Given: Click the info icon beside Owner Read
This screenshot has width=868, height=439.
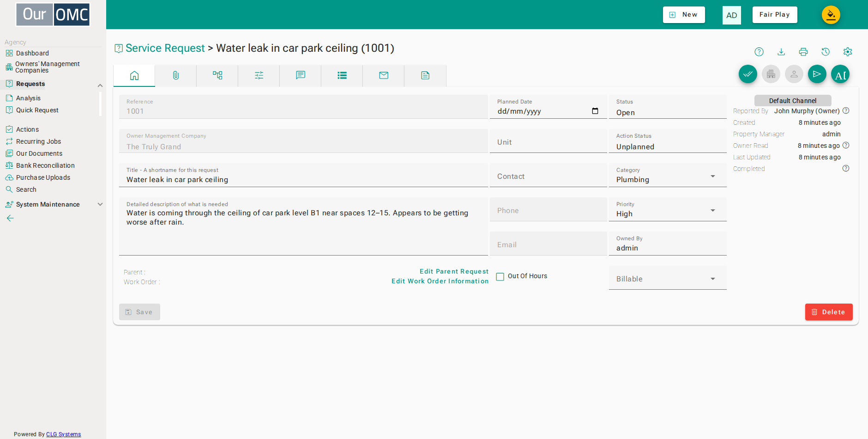Looking at the screenshot, I should point(846,146).
